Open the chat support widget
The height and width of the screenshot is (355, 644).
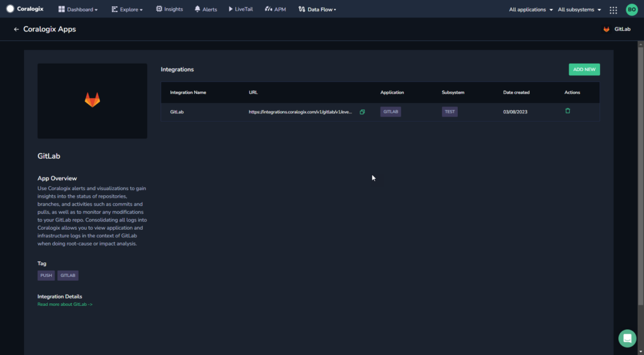(627, 338)
